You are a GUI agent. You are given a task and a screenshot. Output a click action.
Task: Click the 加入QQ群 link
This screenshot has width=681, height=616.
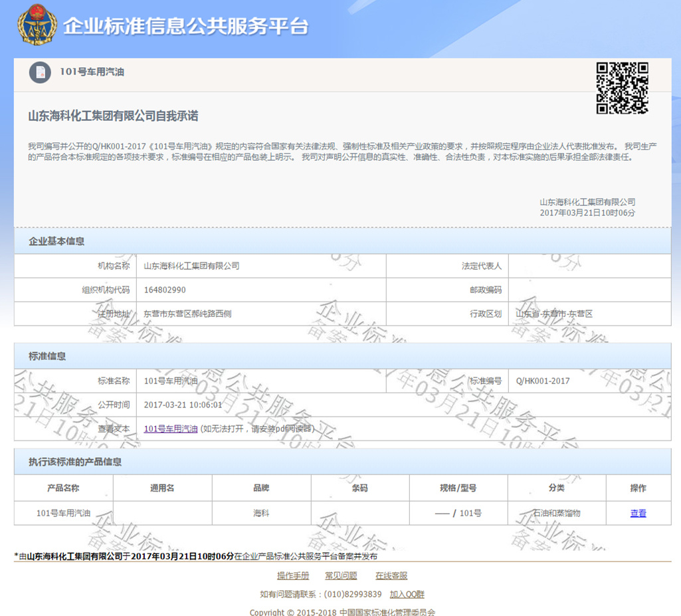point(407,594)
